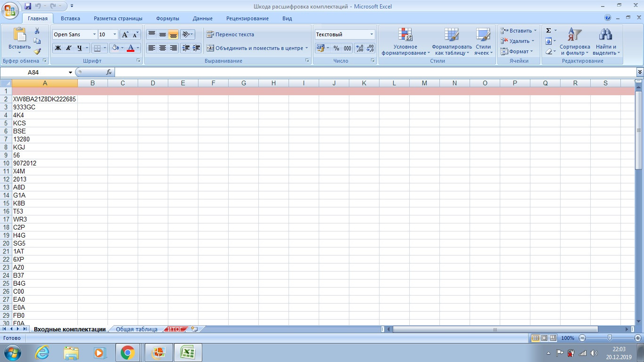Toggle italic К formatting
The image size is (644, 362).
(68, 48)
